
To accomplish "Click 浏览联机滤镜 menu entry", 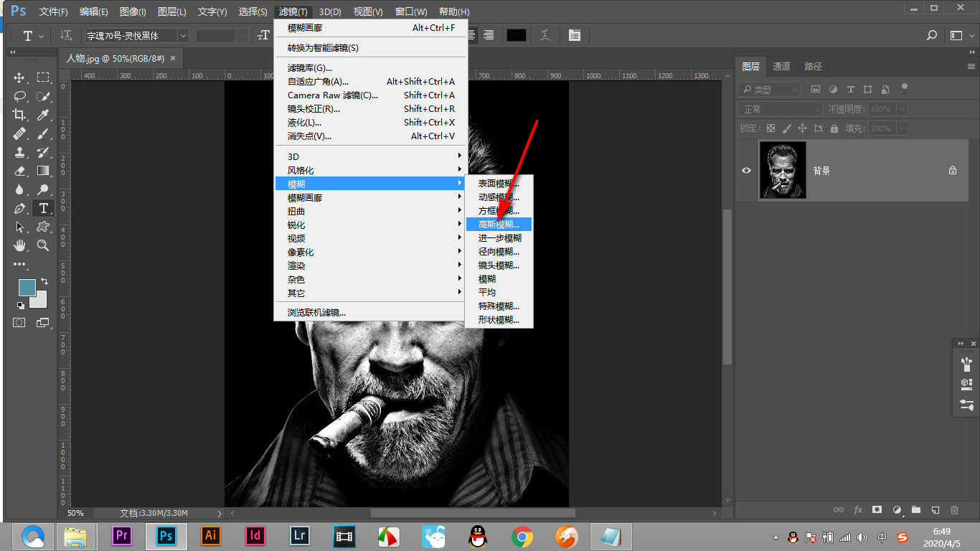I will pyautogui.click(x=316, y=312).
